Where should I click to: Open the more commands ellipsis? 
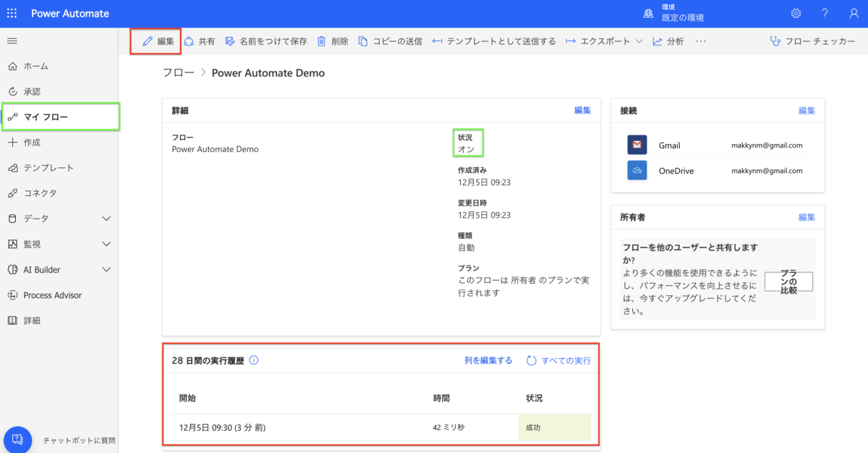[x=700, y=41]
